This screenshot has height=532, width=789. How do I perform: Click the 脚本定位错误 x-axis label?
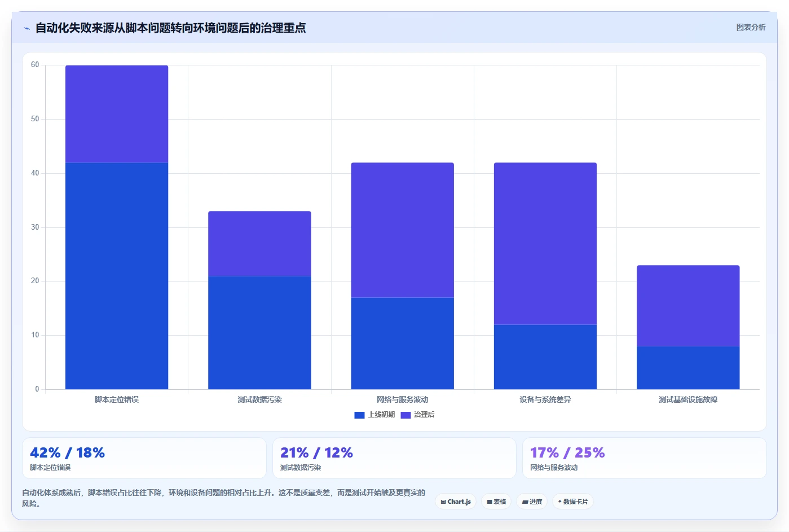(117, 399)
